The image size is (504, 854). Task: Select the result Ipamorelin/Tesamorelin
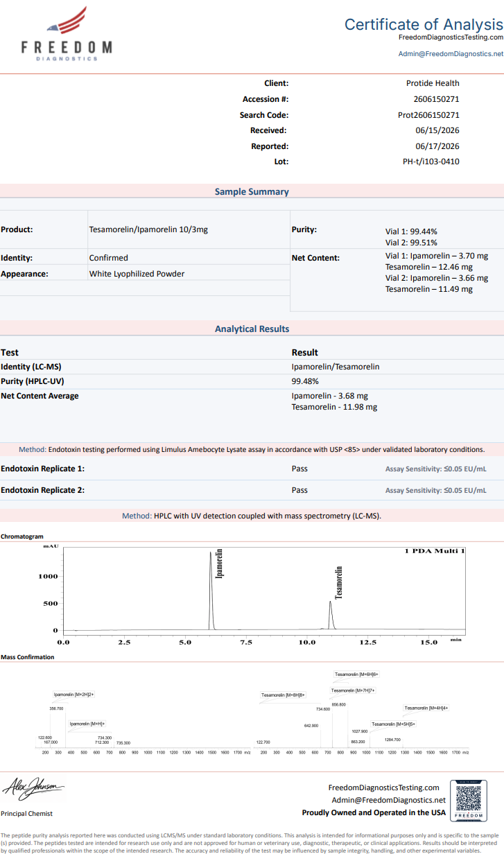pyautogui.click(x=336, y=367)
